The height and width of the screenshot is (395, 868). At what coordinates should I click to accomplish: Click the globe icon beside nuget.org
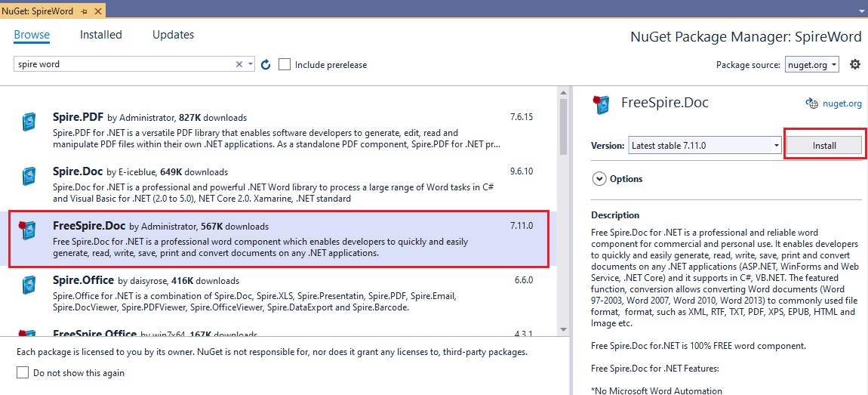[x=811, y=103]
